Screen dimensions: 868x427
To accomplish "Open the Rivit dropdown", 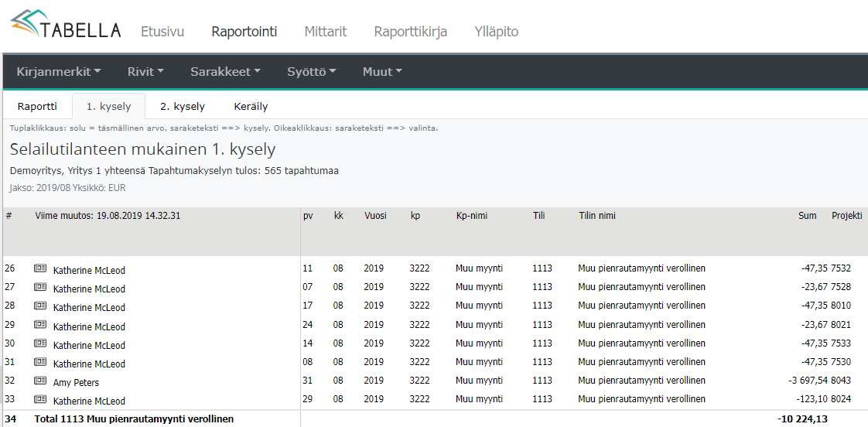I will coord(145,72).
